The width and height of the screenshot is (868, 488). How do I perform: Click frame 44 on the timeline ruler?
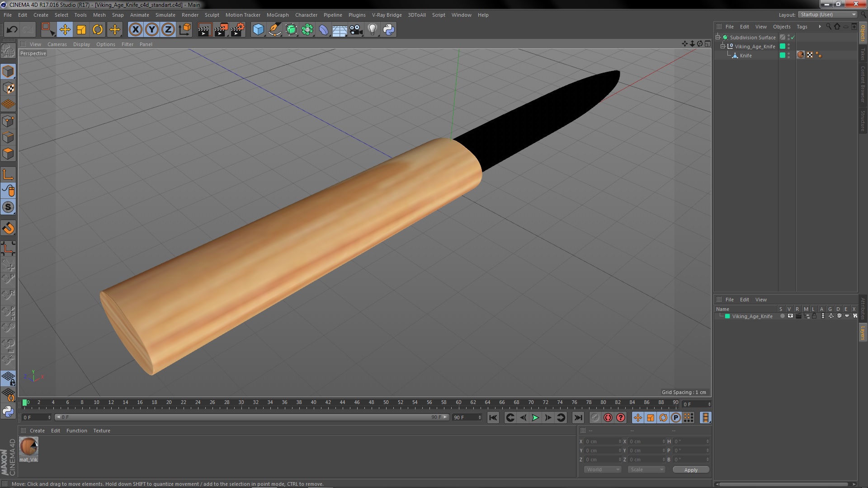342,403
